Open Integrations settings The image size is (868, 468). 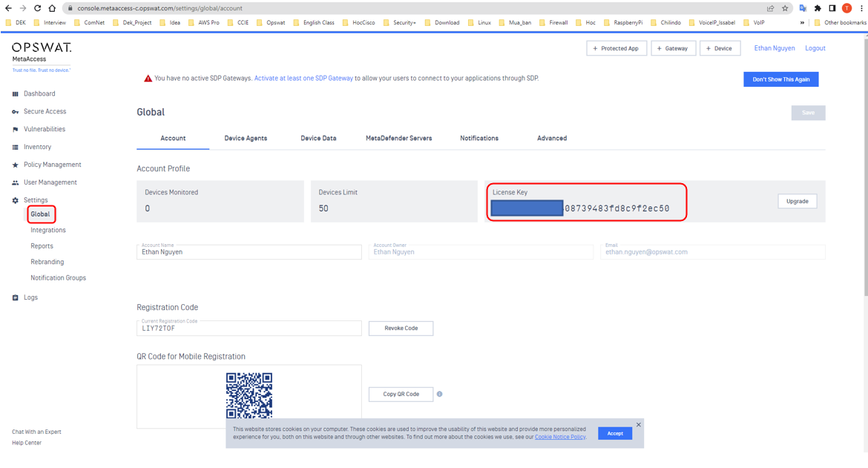tap(48, 230)
